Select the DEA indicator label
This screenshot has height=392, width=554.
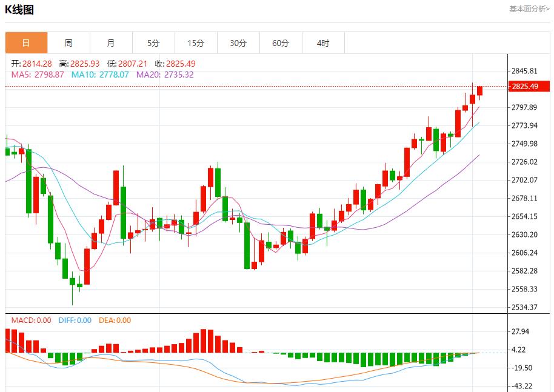point(115,321)
